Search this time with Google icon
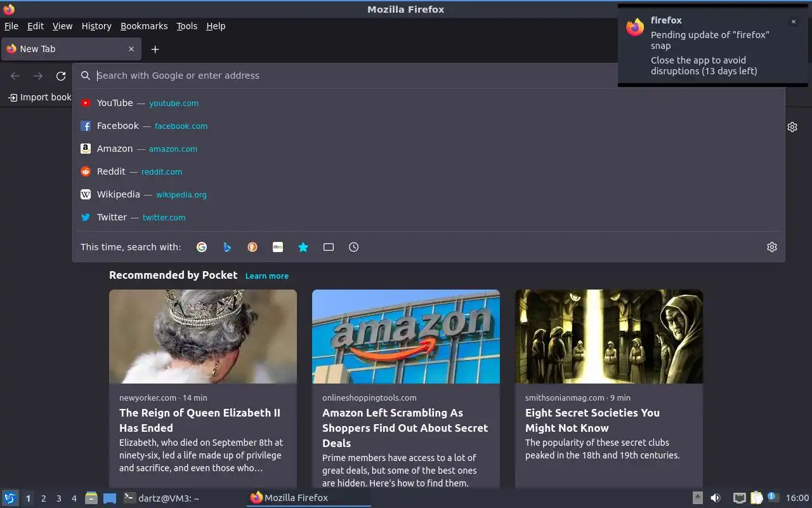 [x=202, y=247]
